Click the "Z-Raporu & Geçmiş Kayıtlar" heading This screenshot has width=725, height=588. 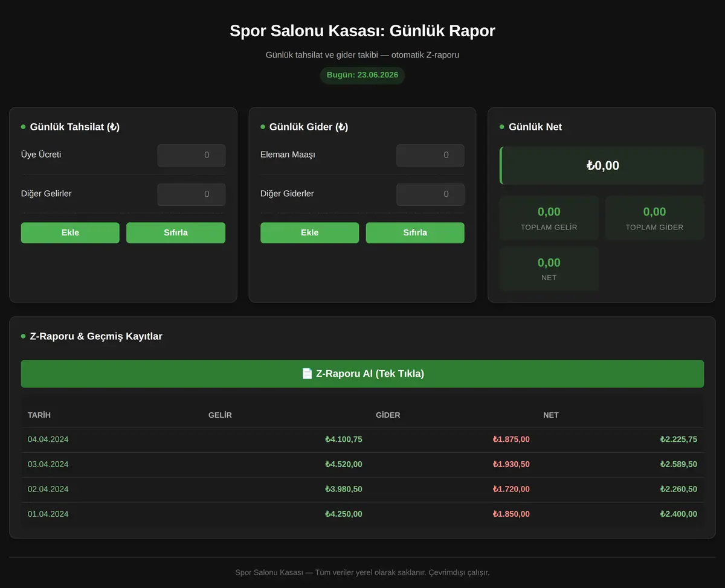pyautogui.click(x=96, y=336)
